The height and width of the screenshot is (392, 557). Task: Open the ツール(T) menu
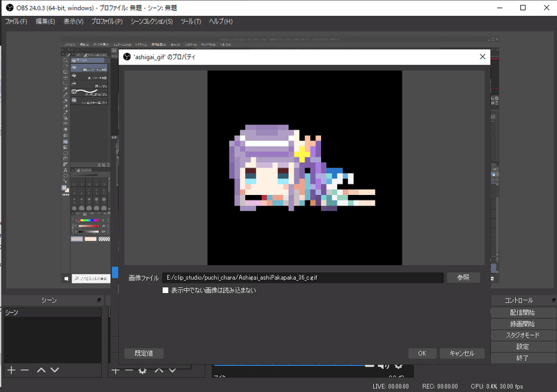[191, 22]
